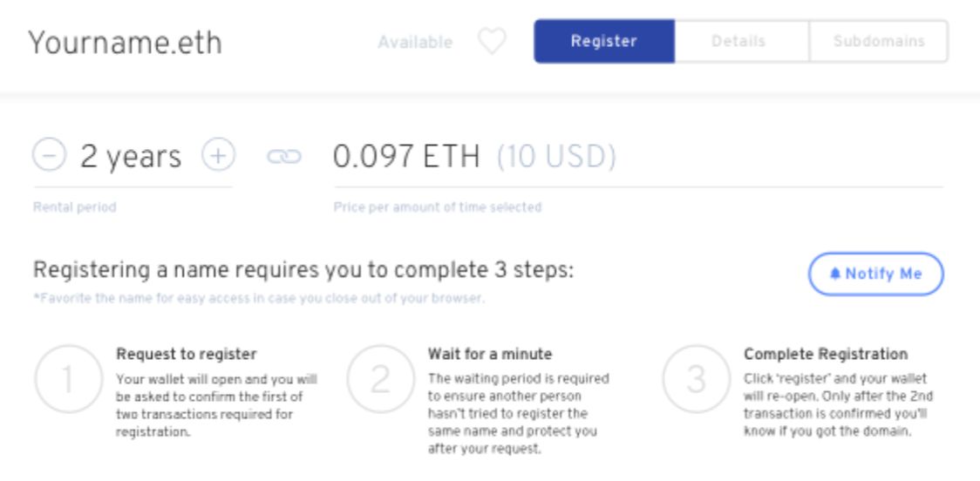Viewport: 980px width, 481px height.
Task: Click the Complete Registration heading
Action: point(825,355)
